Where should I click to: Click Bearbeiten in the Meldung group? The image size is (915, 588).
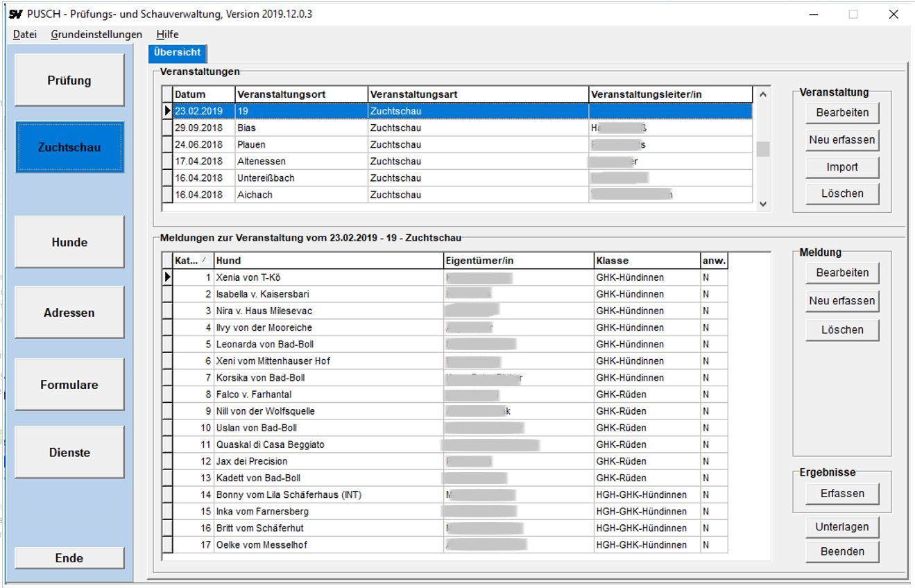click(x=842, y=273)
